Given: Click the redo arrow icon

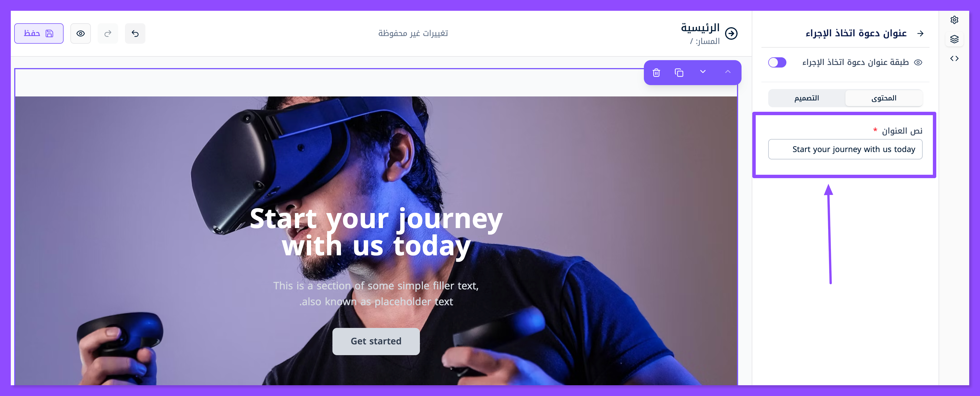Looking at the screenshot, I should point(108,33).
